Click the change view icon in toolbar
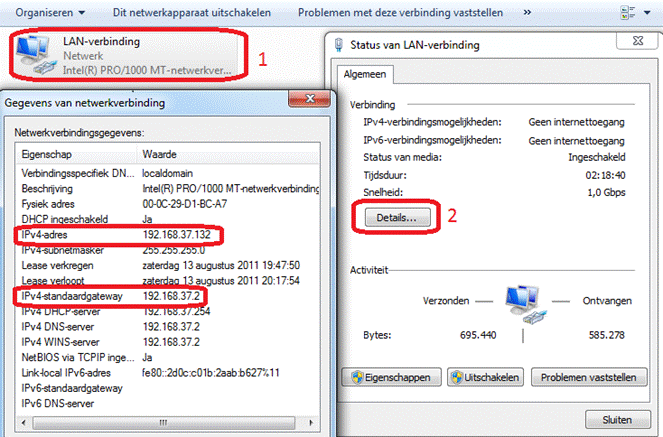Viewport: 663px width, 437px height. pos(627,13)
